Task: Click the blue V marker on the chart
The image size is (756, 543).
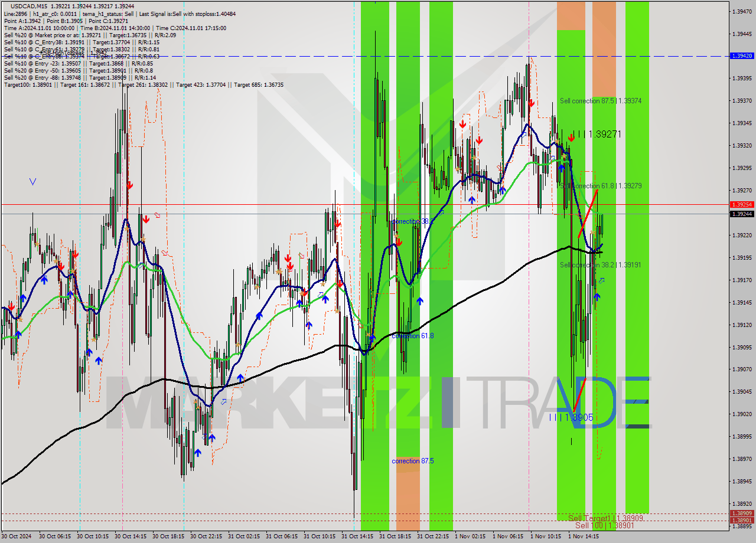Action: coord(32,182)
